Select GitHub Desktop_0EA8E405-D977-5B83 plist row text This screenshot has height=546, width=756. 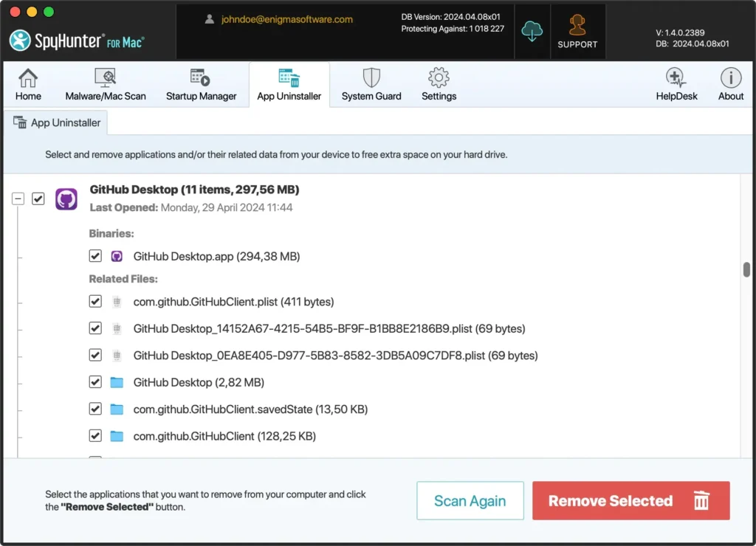[336, 356]
